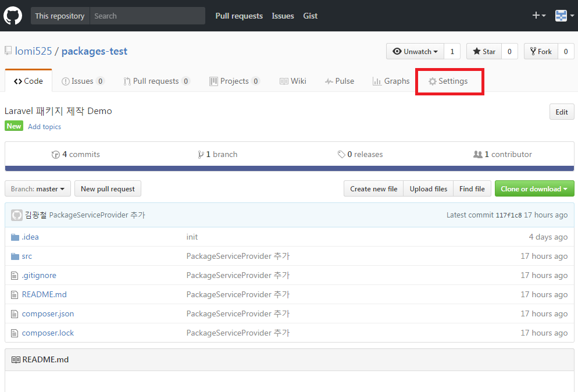This screenshot has height=392, width=578.
Task: Click the This repository search scope
Action: (60, 16)
